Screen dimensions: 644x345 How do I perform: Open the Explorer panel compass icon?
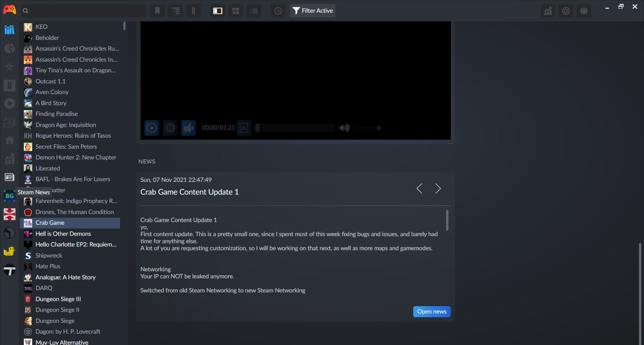[278, 11]
